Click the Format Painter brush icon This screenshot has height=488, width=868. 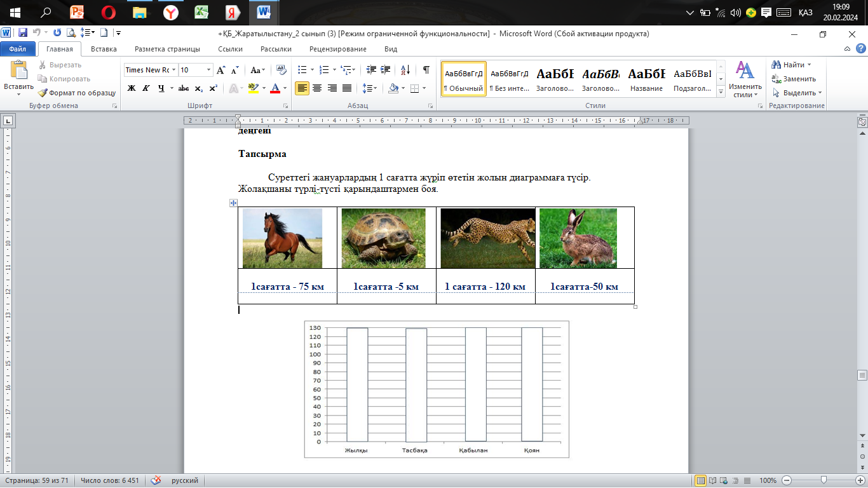coord(43,93)
